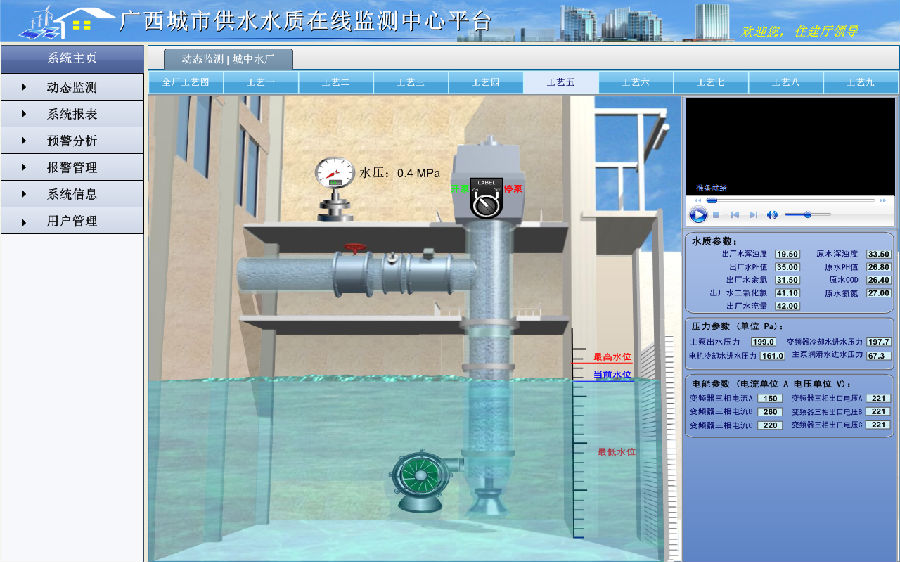This screenshot has width=900, height=562.
Task: Open 用户管理 in the sidebar
Action: (x=71, y=221)
